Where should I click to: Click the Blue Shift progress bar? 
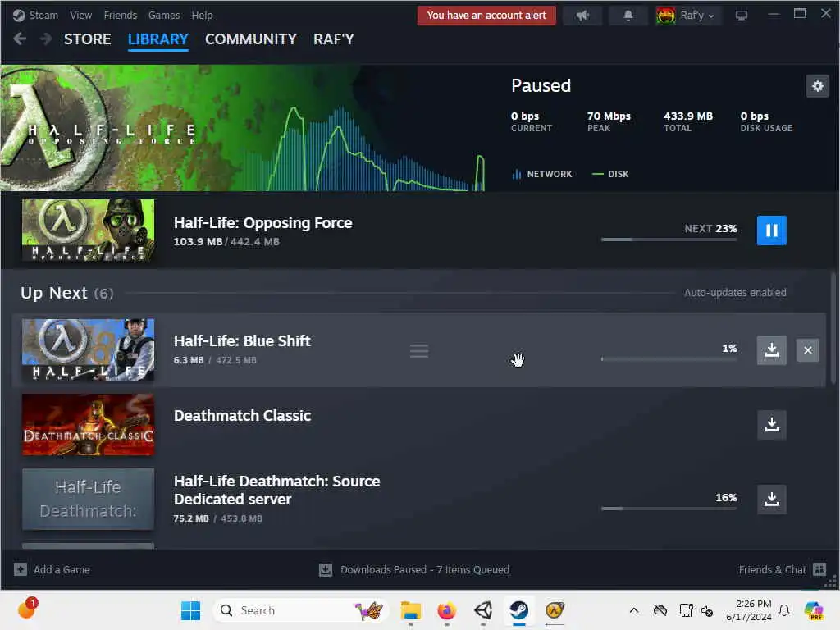(x=669, y=359)
